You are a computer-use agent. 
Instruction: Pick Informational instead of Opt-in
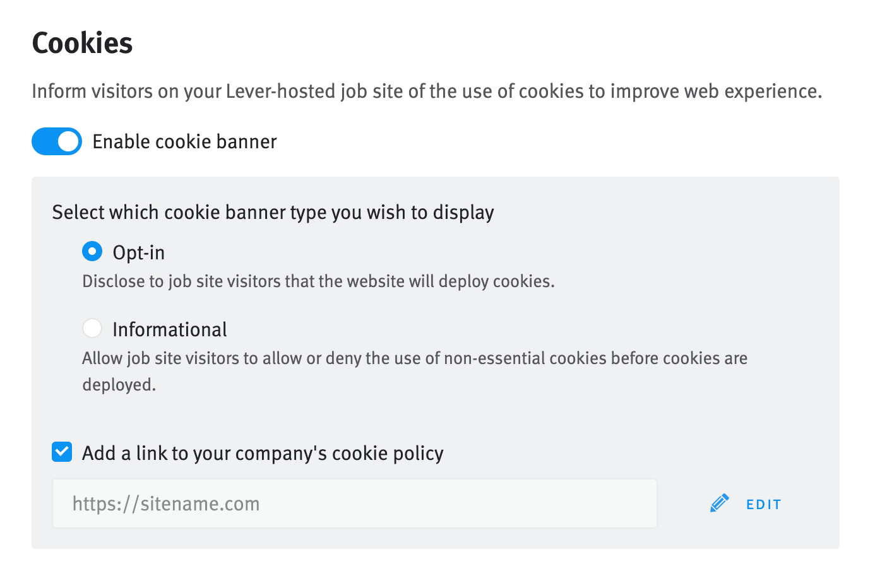click(x=92, y=328)
